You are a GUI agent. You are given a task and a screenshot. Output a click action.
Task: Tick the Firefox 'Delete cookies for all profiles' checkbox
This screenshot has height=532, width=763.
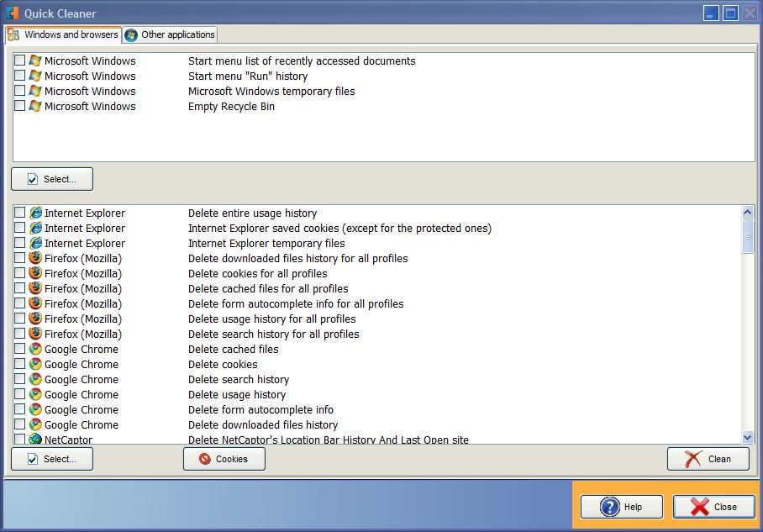(19, 273)
